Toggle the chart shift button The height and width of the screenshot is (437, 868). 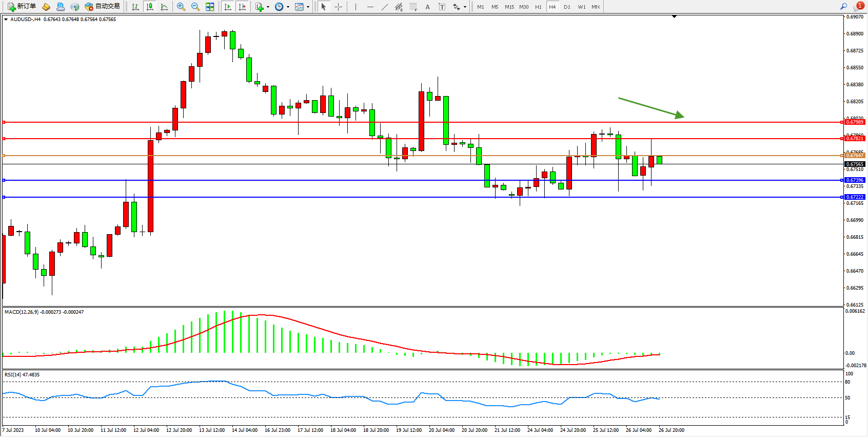point(242,7)
